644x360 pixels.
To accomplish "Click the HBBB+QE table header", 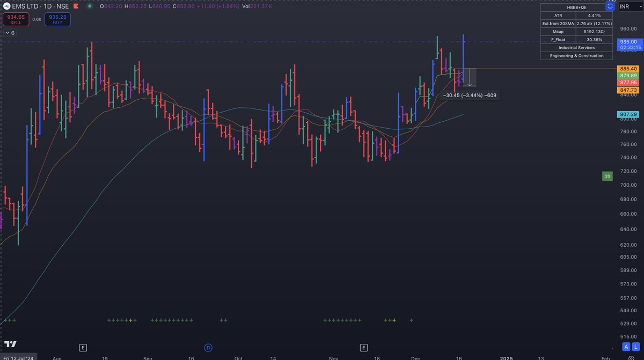I will pos(576,7).
